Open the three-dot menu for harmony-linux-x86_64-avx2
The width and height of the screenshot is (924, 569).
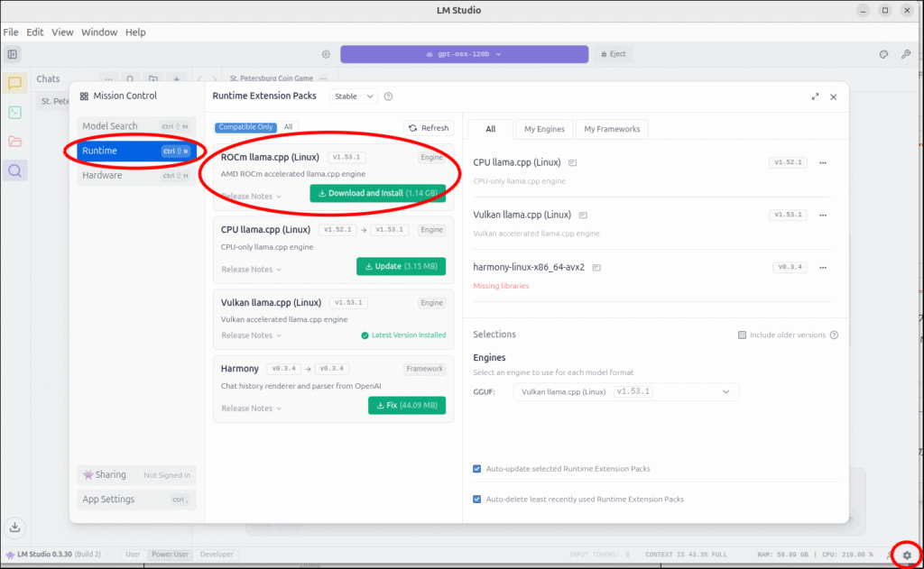[x=822, y=268]
